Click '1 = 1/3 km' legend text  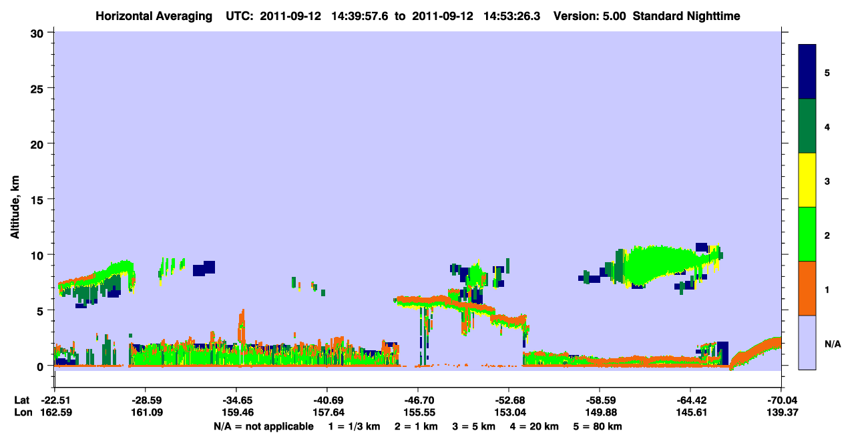[355, 426]
